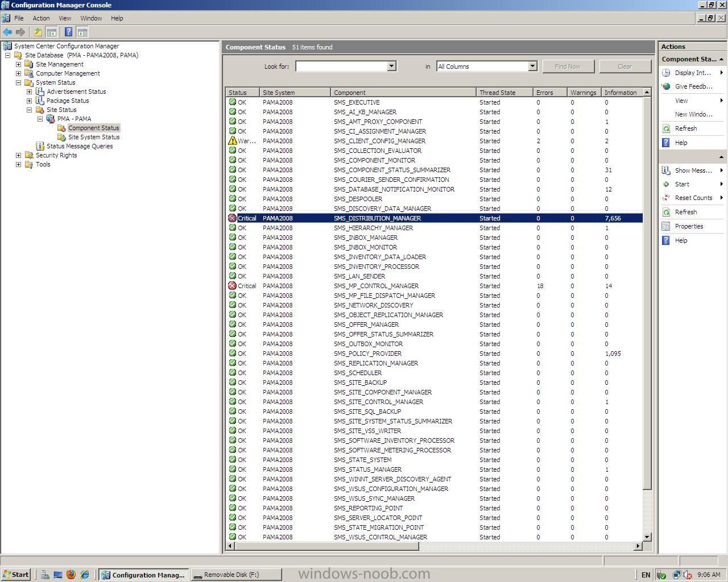
Task: Click the blue Help toolbar icon
Action: click(x=68, y=32)
